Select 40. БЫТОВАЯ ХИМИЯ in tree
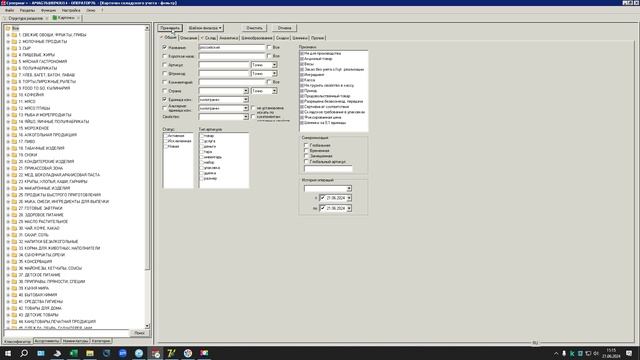 (x=38, y=295)
